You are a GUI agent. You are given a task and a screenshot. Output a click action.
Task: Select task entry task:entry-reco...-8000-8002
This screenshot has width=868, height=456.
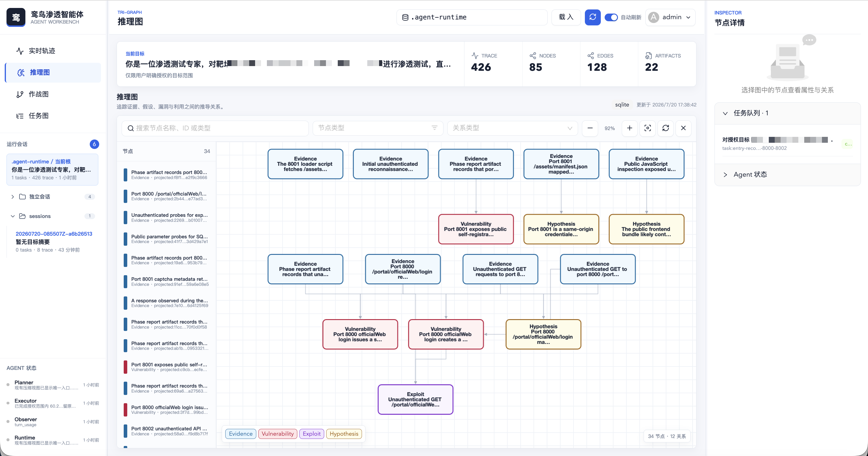787,144
